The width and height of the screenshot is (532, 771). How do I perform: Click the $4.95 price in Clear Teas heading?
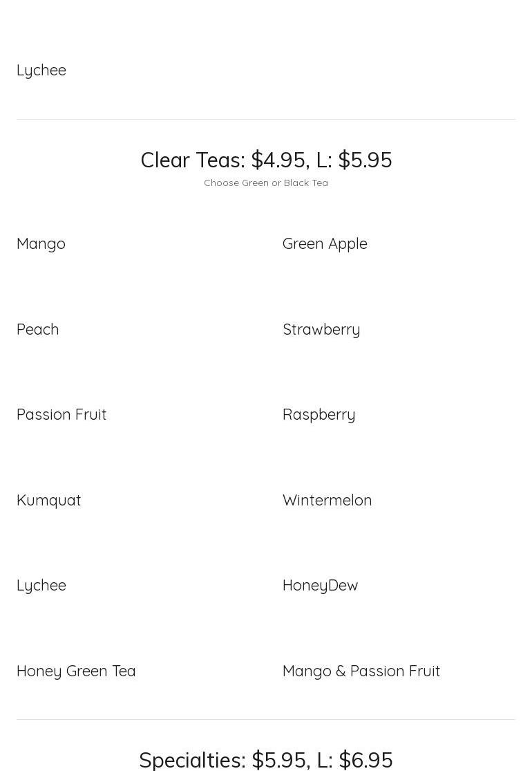pos(278,160)
